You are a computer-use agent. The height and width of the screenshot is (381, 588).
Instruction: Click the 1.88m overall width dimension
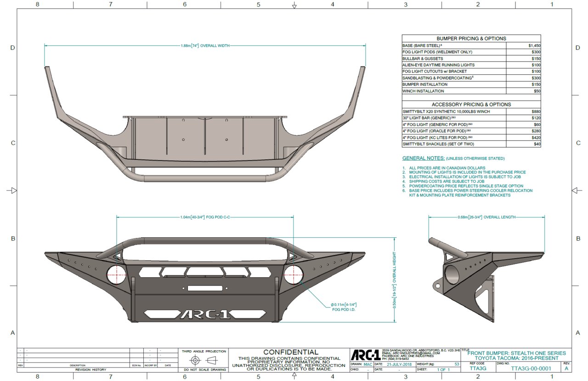click(205, 45)
